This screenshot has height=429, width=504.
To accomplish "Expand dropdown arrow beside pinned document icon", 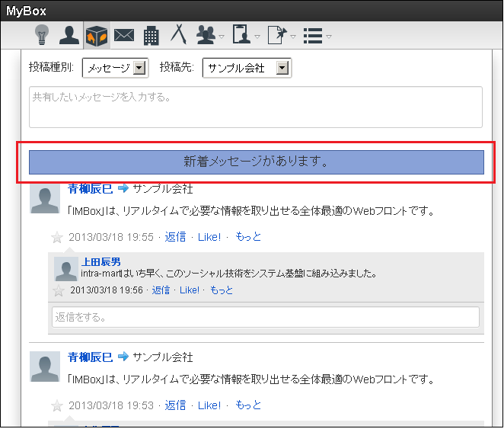I will tap(293, 37).
